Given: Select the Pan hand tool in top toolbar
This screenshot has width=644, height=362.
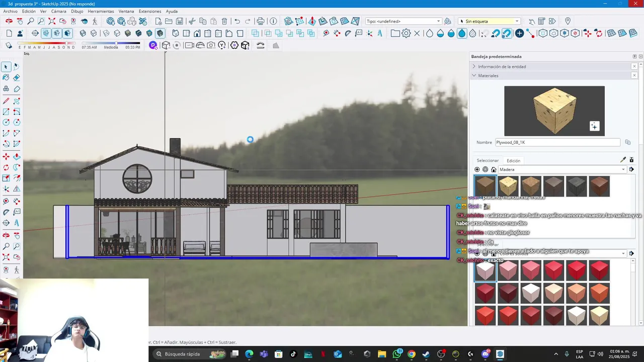Looking at the screenshot, I should pyautogui.click(x=20, y=21).
